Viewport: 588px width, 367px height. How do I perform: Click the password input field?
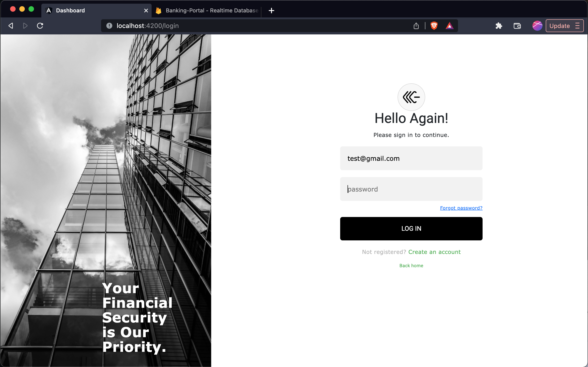[411, 189]
